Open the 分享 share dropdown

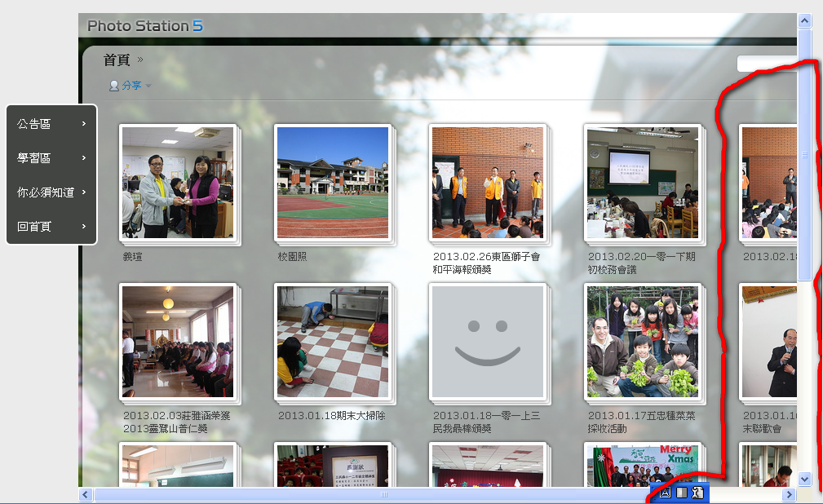coord(131,86)
